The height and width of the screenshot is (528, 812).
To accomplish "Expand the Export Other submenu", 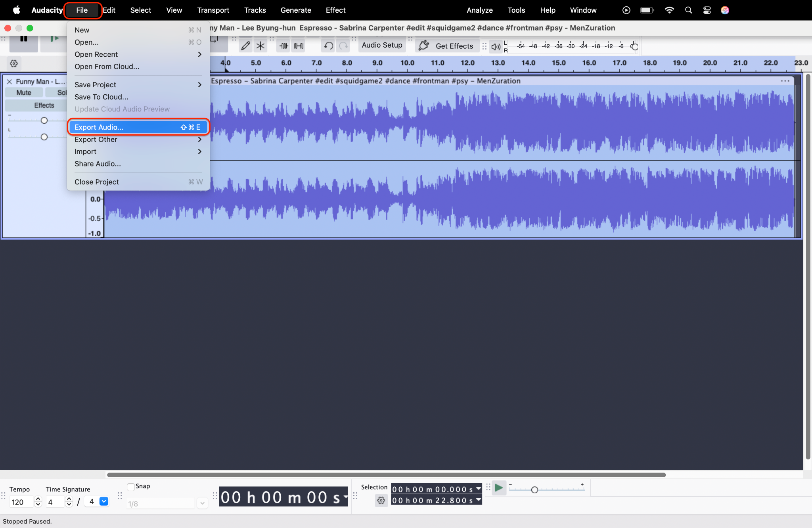I will [x=138, y=140].
